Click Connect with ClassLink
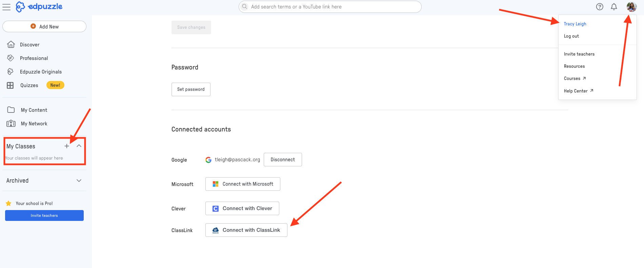644x268 pixels. click(x=246, y=230)
